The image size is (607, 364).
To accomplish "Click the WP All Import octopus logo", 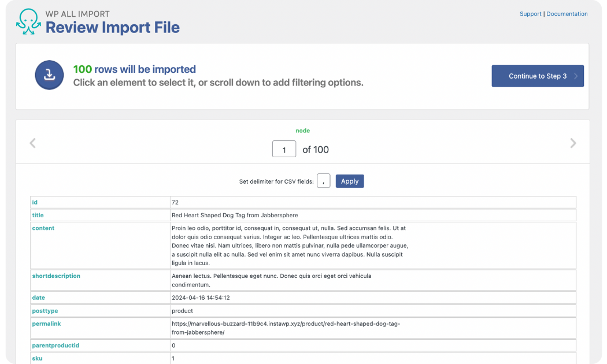I will (28, 22).
